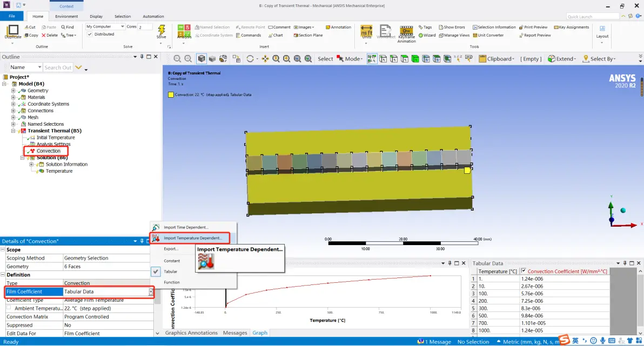Click the Convection icon in the outline tree

32,151
